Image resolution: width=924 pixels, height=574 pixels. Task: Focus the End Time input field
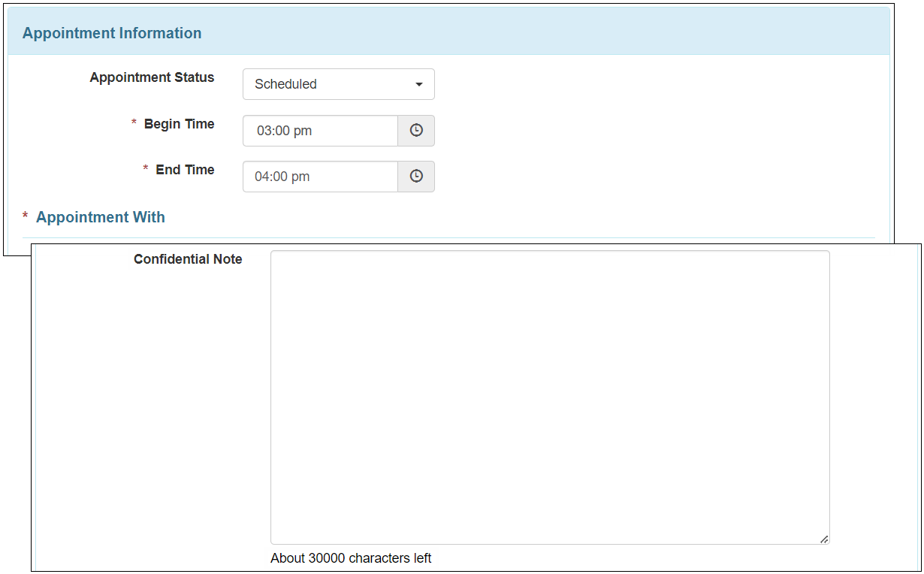coord(320,177)
